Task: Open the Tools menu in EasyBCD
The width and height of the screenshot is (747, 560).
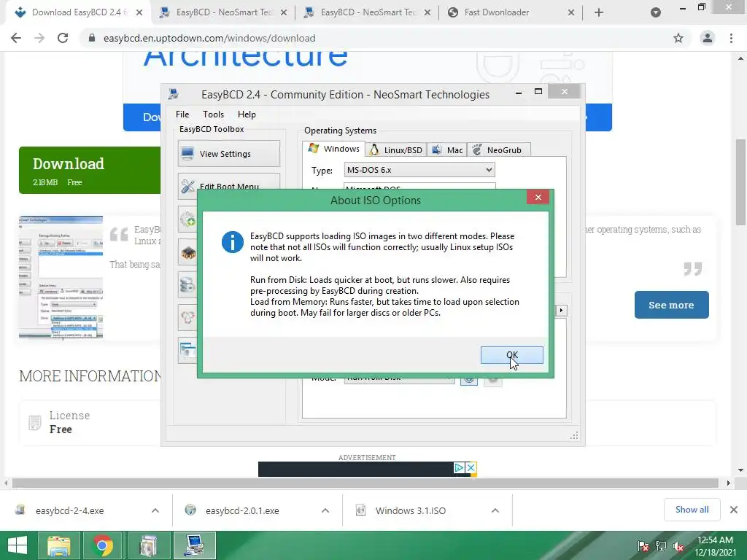Action: coord(213,114)
